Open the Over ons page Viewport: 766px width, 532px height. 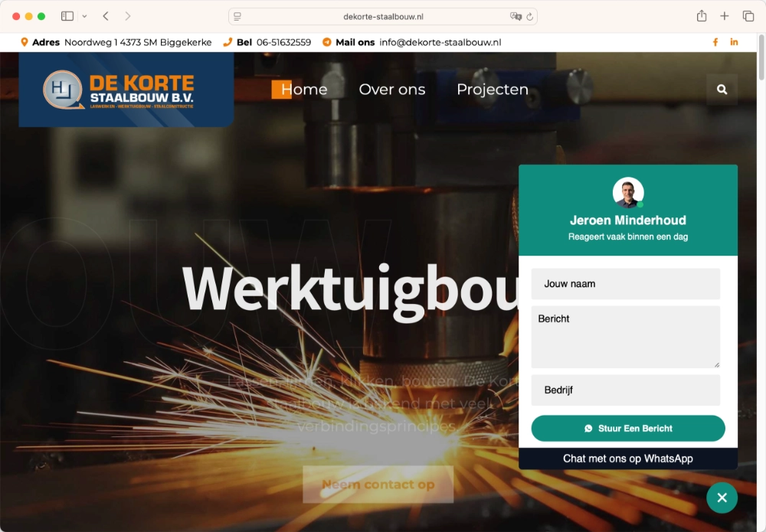pos(392,89)
